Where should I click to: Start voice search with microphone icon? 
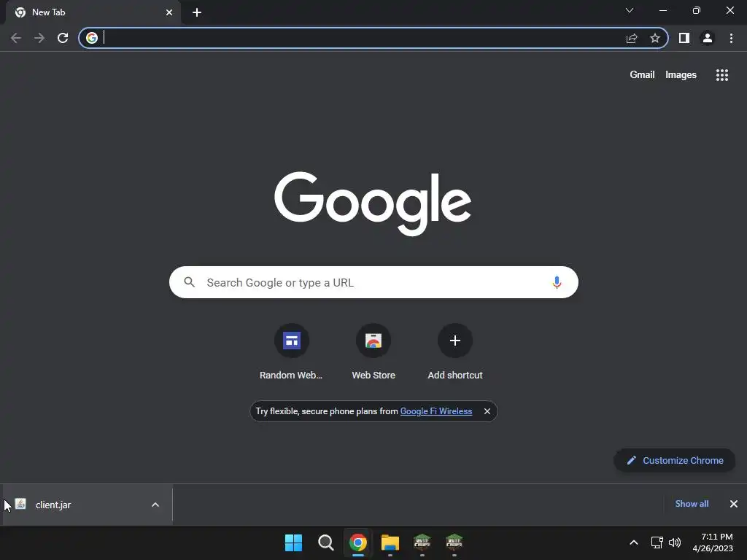[557, 282]
